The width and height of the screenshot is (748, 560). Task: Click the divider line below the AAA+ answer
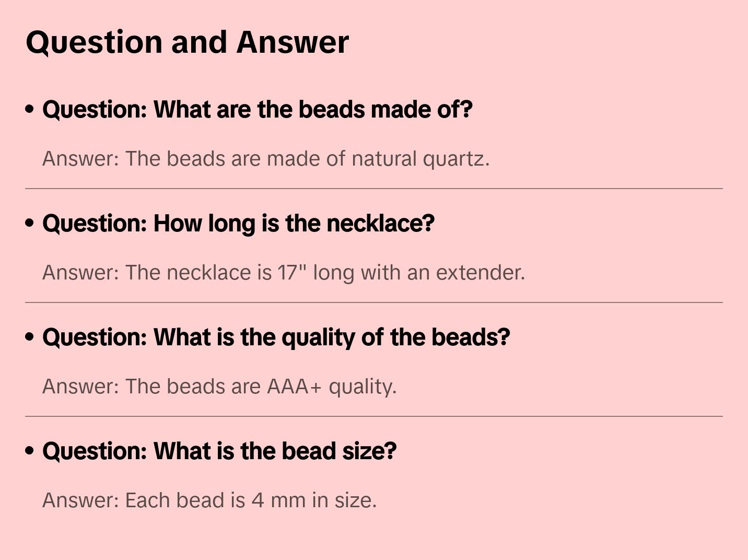coord(374,416)
